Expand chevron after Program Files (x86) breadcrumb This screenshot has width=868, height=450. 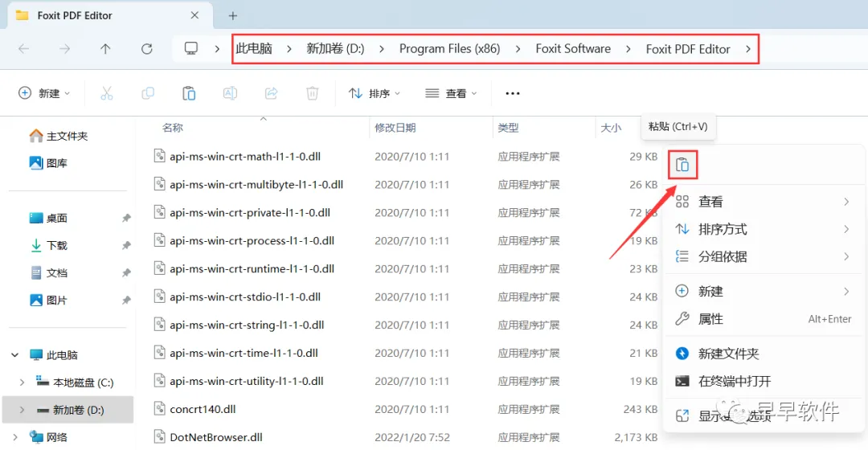coord(518,49)
